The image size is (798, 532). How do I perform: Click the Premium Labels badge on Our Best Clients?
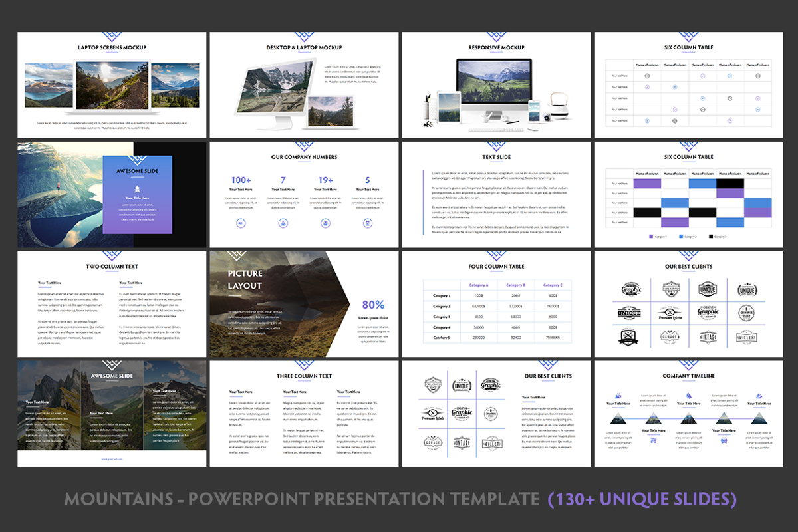pos(670,313)
